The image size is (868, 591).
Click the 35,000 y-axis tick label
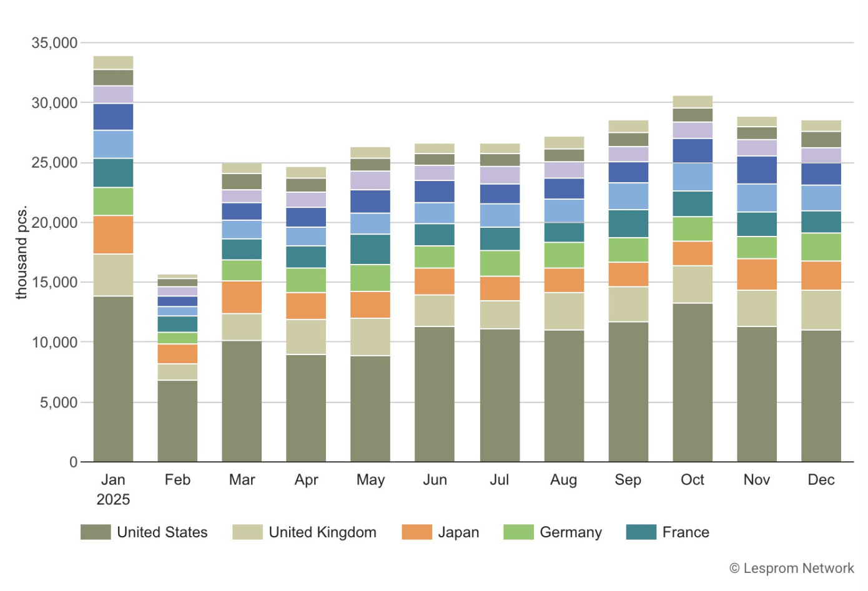point(54,43)
